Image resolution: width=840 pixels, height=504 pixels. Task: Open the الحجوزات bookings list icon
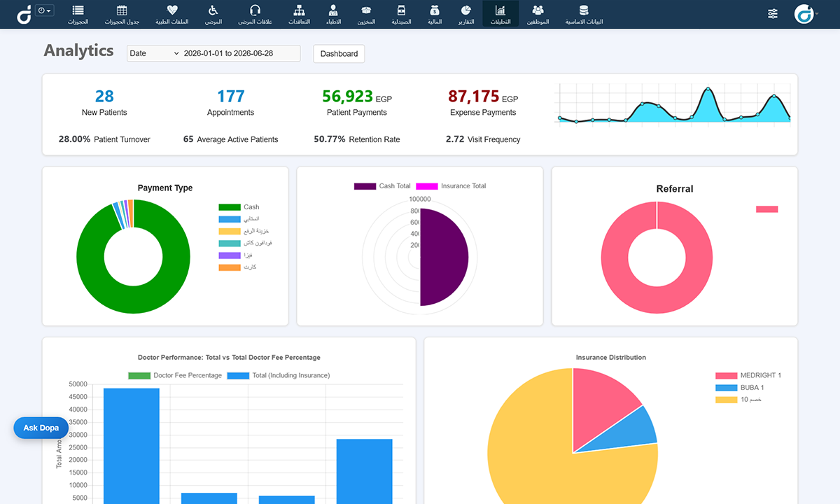[x=78, y=10]
